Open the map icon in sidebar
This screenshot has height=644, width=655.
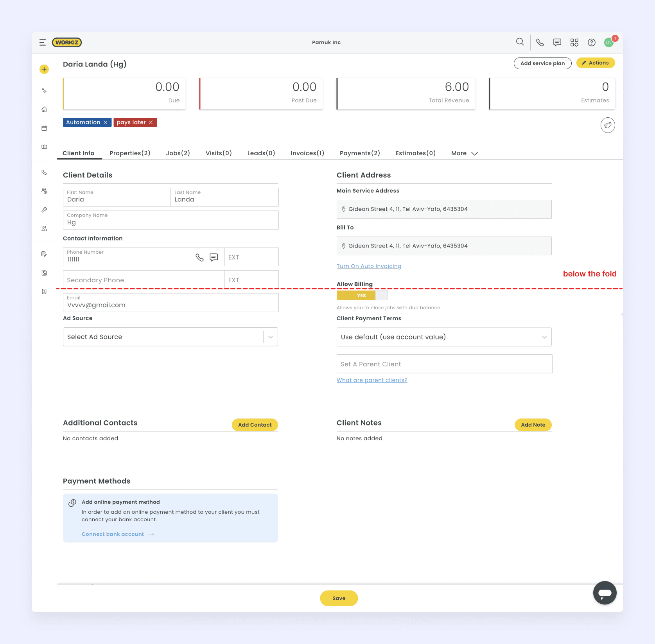pyautogui.click(x=44, y=147)
